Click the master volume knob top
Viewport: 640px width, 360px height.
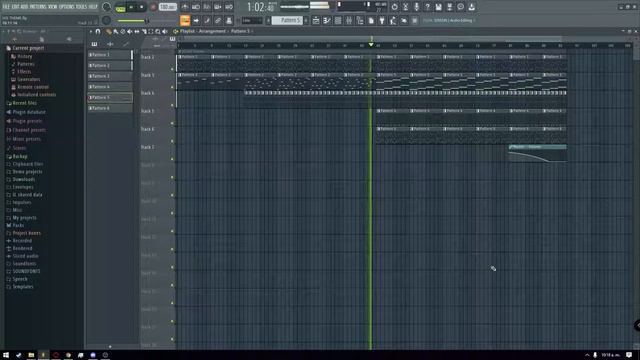107,7
